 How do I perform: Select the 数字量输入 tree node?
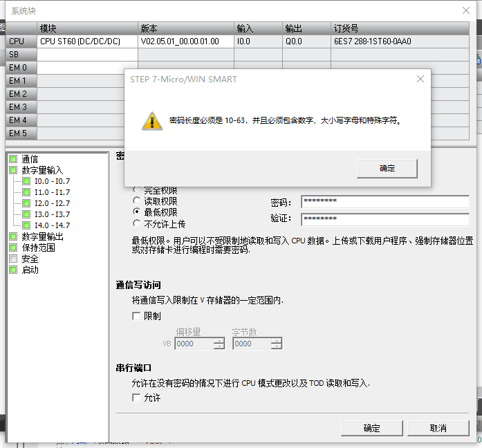41,170
